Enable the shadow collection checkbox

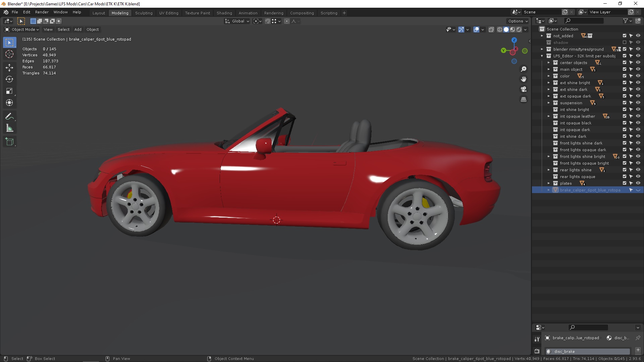(x=625, y=43)
